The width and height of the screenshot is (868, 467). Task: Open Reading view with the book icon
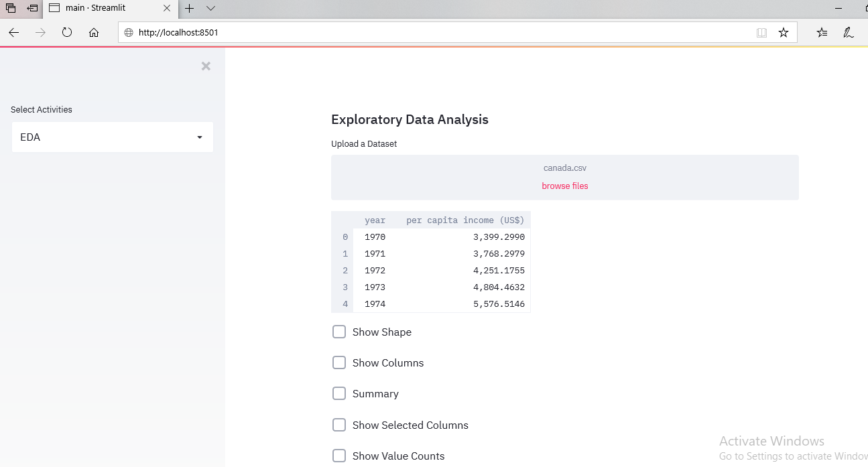pos(761,31)
